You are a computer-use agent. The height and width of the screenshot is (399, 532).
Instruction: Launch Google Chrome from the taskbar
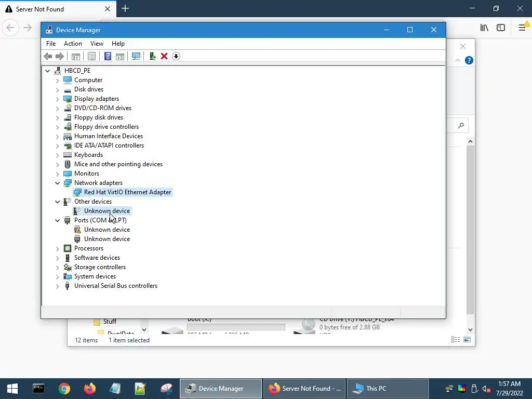point(64,389)
